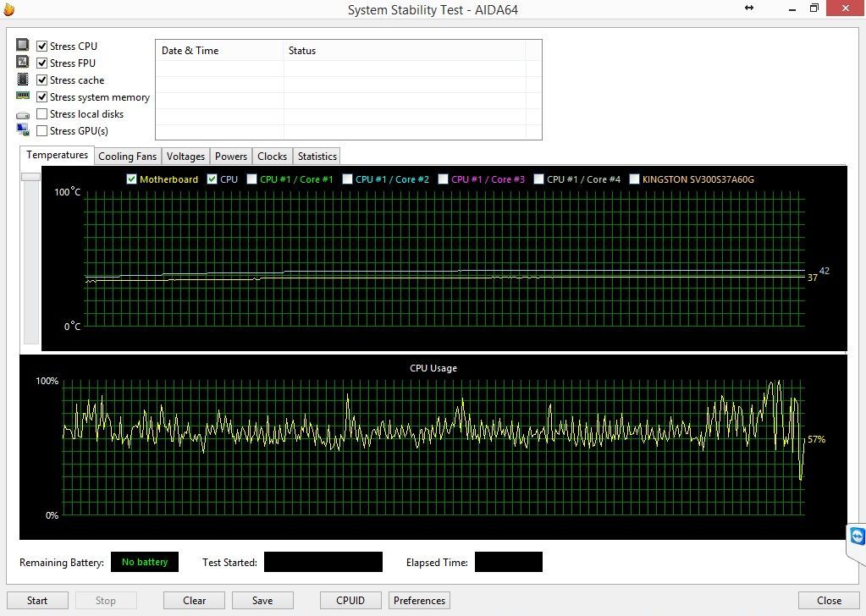
Task: Click the Clear button
Action: point(195,600)
